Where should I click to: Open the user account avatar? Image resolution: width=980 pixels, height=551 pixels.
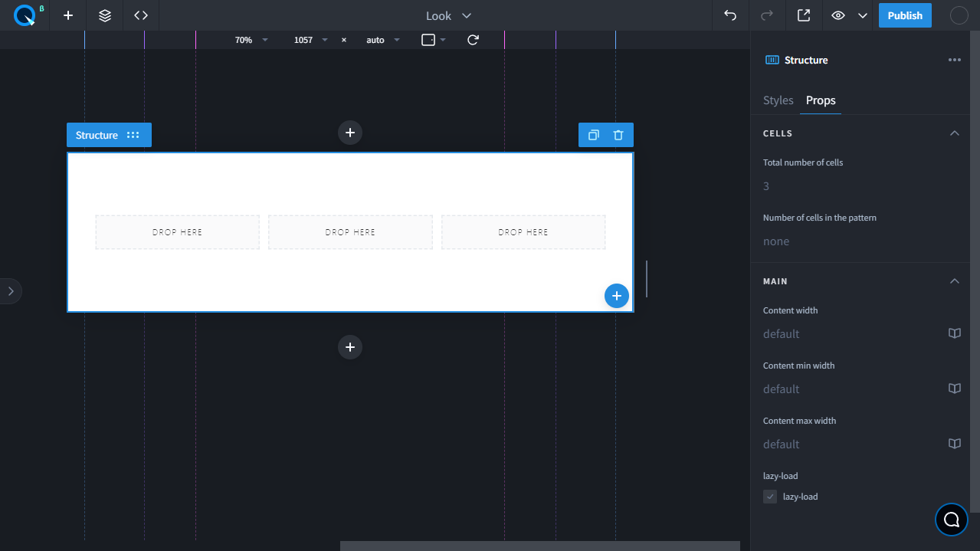tap(959, 15)
